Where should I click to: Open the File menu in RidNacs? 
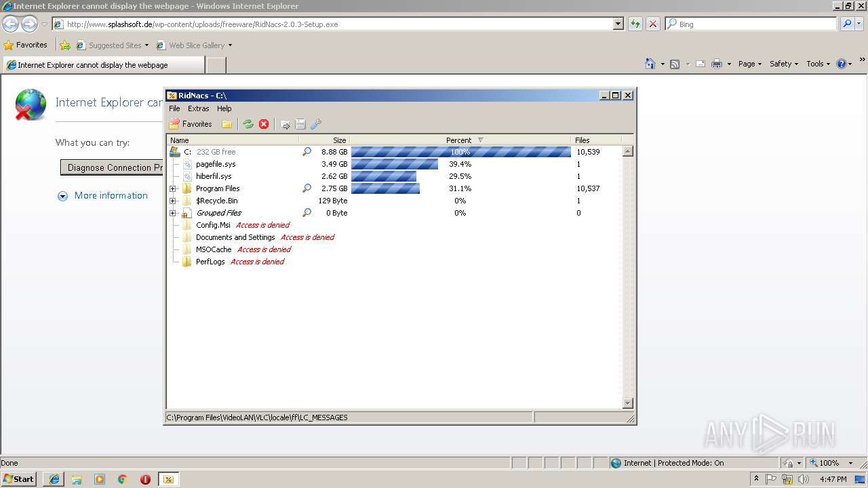[x=174, y=108]
